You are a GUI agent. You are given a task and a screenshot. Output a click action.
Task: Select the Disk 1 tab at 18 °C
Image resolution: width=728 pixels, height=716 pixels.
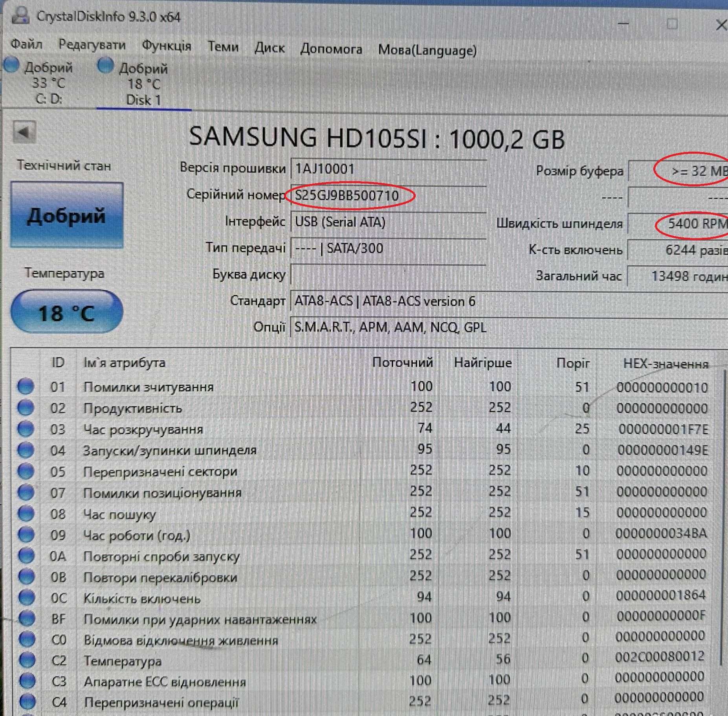click(143, 83)
